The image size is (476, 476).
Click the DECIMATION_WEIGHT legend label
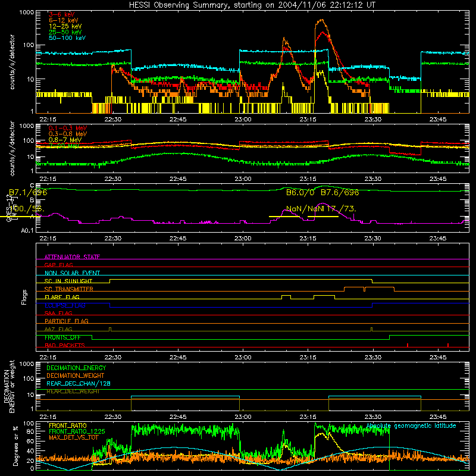pos(76,376)
